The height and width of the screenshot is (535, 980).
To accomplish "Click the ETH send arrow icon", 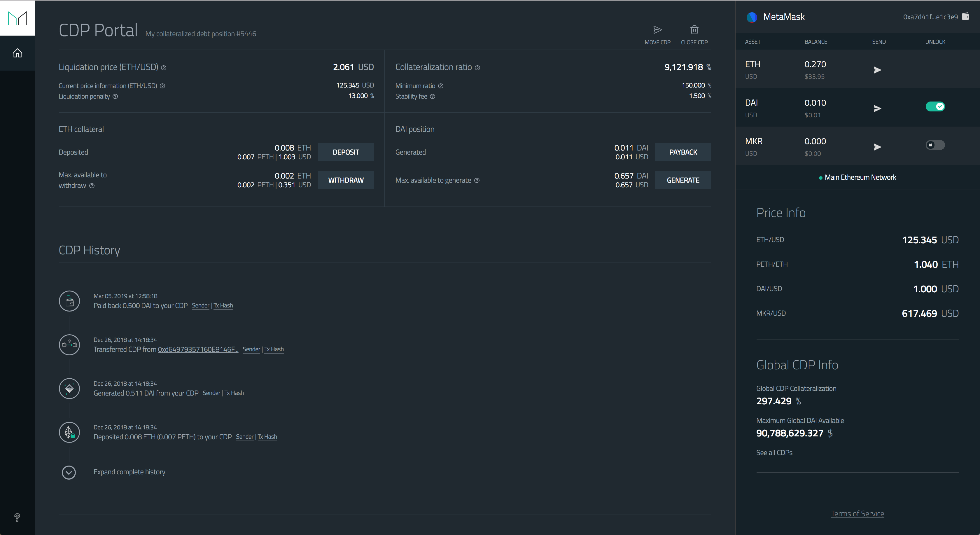I will pos(877,70).
